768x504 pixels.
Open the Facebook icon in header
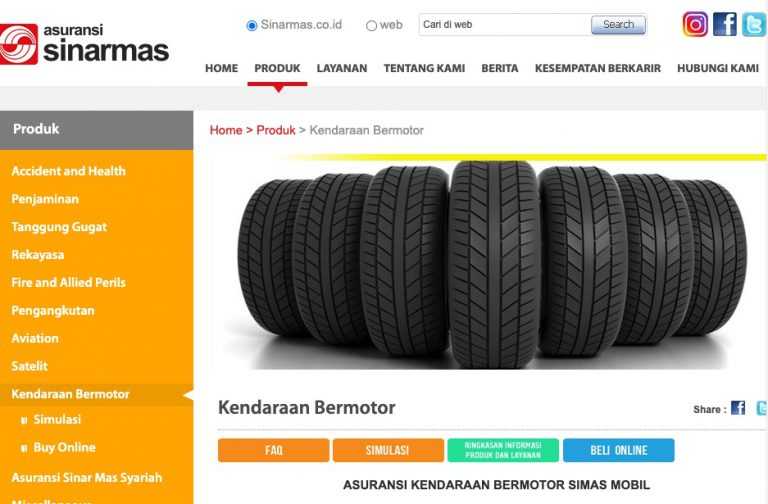pyautogui.click(x=724, y=24)
